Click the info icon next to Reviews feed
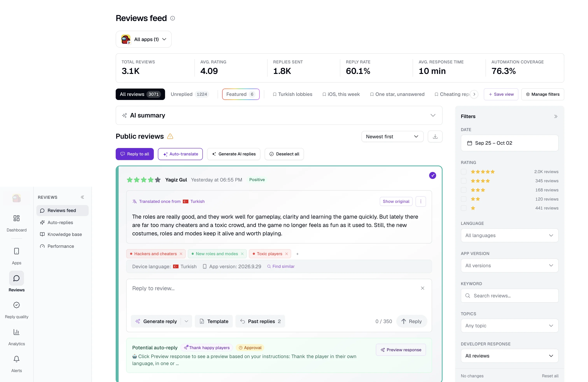This screenshot has width=588, height=382. click(173, 18)
